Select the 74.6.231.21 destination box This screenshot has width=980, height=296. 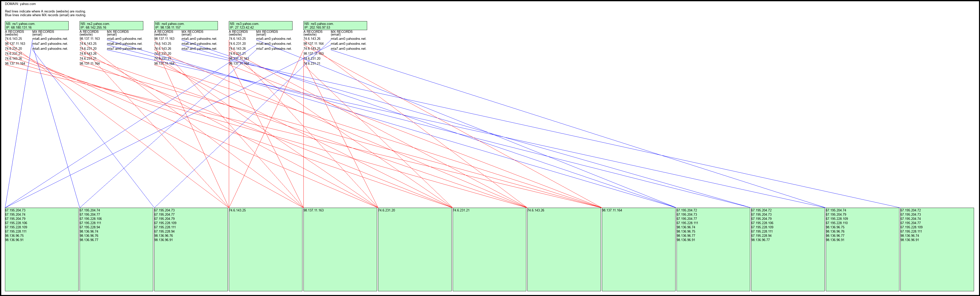coord(489,249)
